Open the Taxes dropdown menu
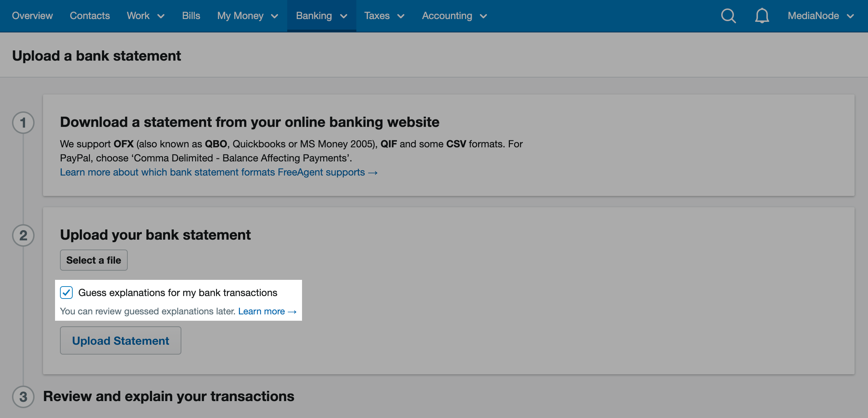The width and height of the screenshot is (868, 418). click(x=384, y=16)
